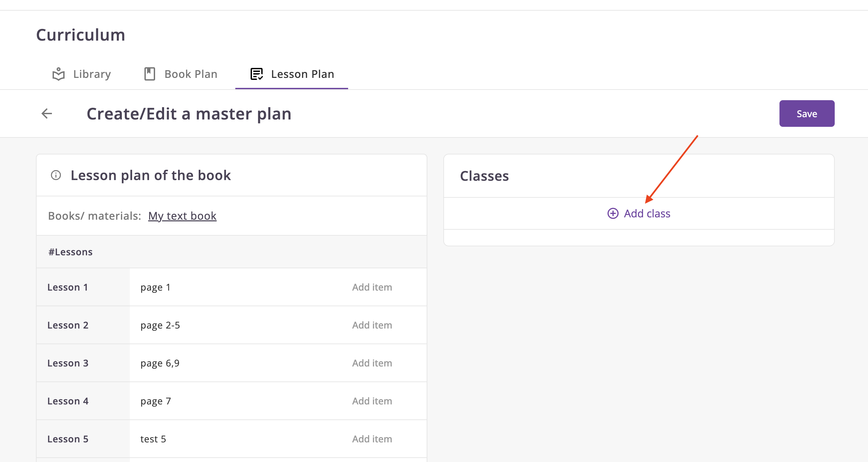Add an item to Lesson 4
868x462 pixels.
coord(372,401)
